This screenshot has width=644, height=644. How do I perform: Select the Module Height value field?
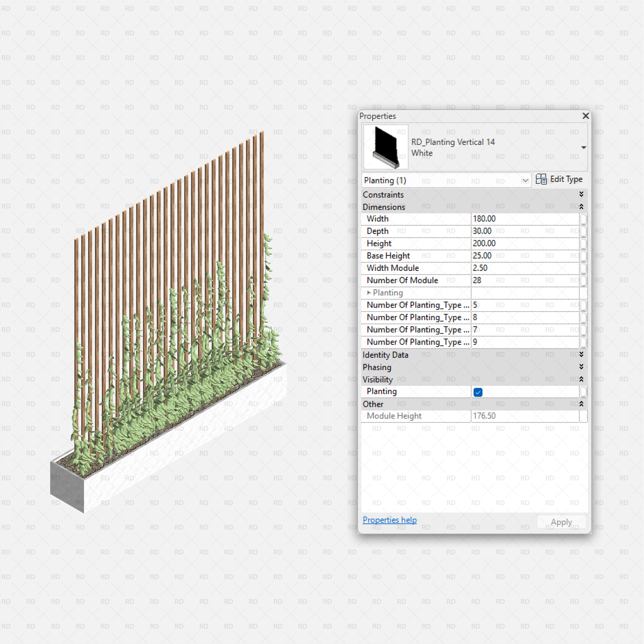point(517,416)
